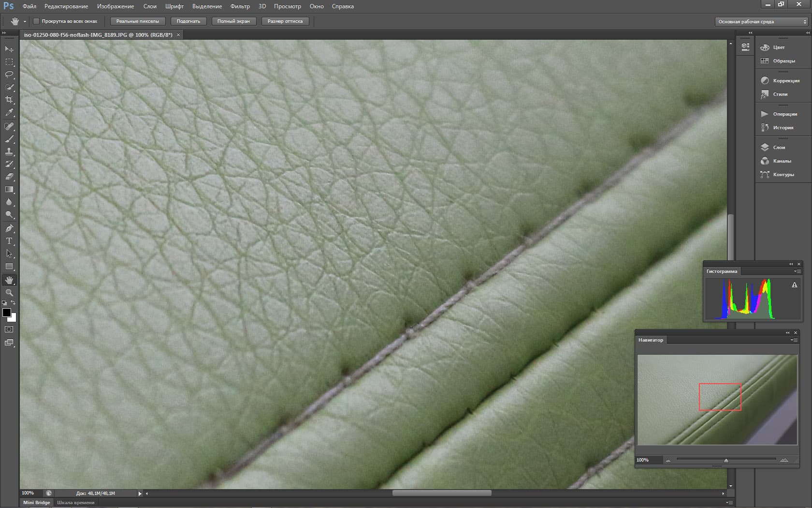Select the Brush tool

click(x=9, y=139)
